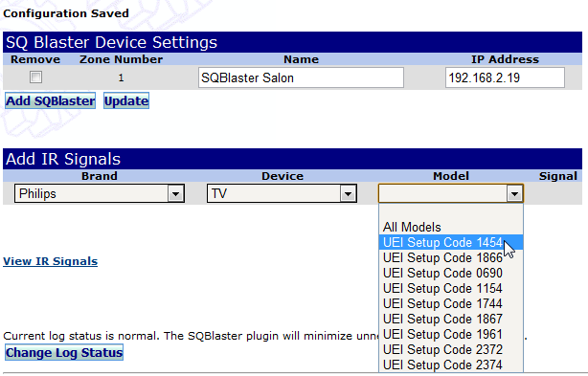This screenshot has width=588, height=376.
Task: Click the Zone Number value 1
Action: click(121, 77)
